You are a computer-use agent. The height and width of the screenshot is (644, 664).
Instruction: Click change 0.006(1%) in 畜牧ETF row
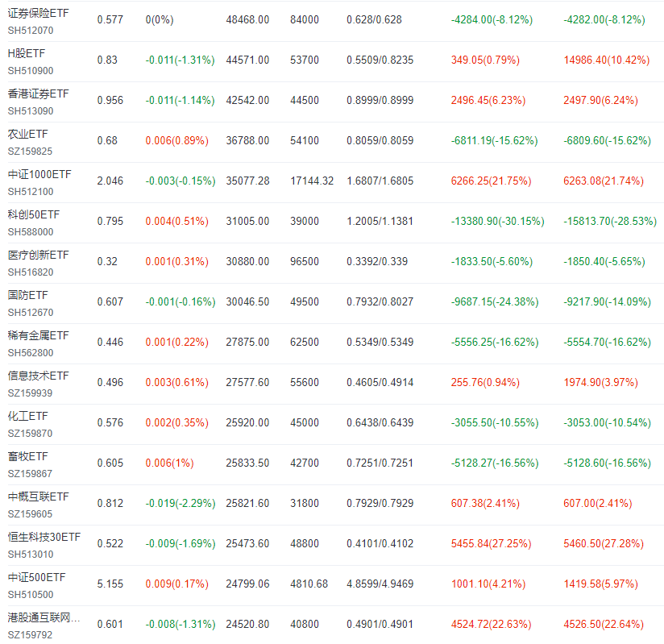169,462
